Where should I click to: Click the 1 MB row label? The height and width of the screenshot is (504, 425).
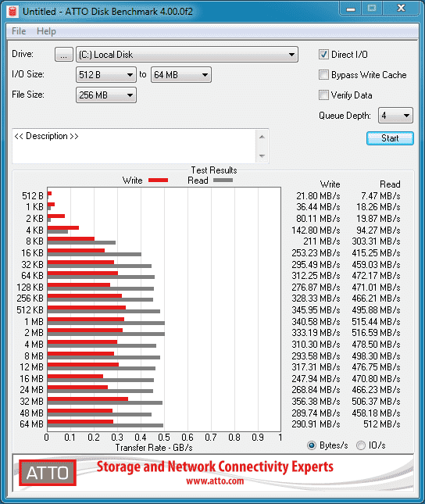[34, 321]
